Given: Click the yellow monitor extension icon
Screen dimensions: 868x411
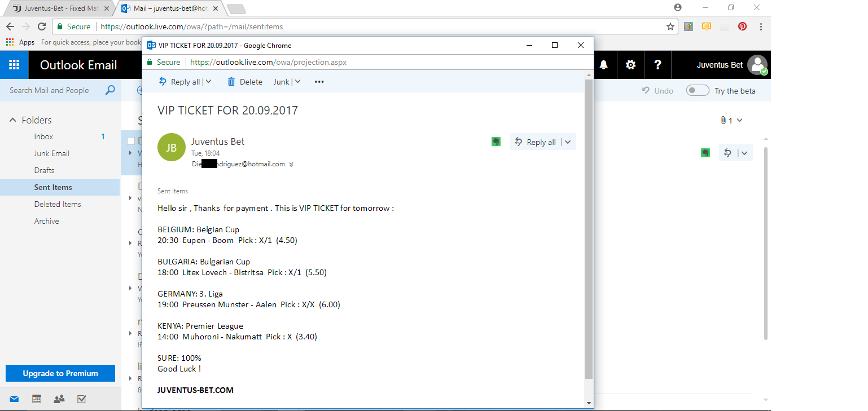Looking at the screenshot, I should (706, 26).
